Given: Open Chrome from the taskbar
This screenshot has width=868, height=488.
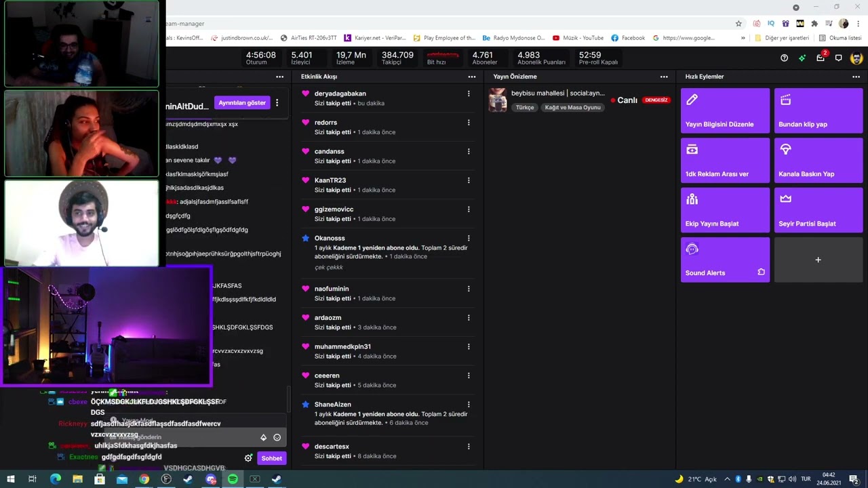Looking at the screenshot, I should [144, 479].
